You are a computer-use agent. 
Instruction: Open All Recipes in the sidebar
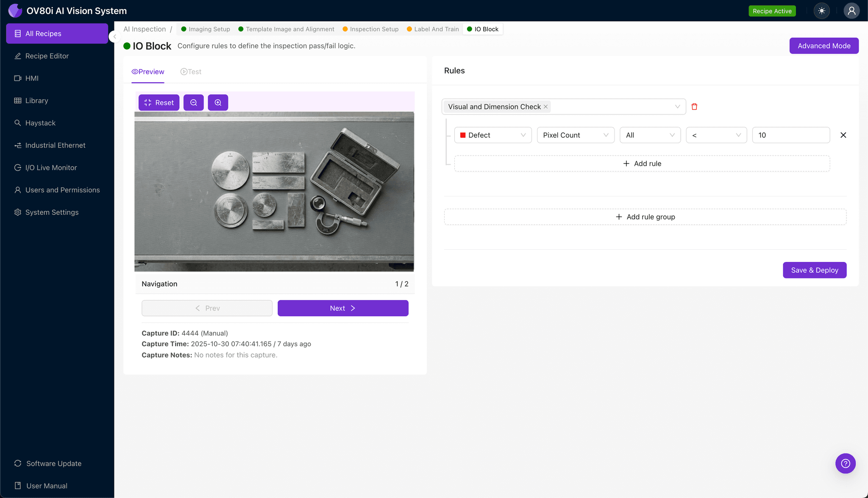[x=57, y=33]
